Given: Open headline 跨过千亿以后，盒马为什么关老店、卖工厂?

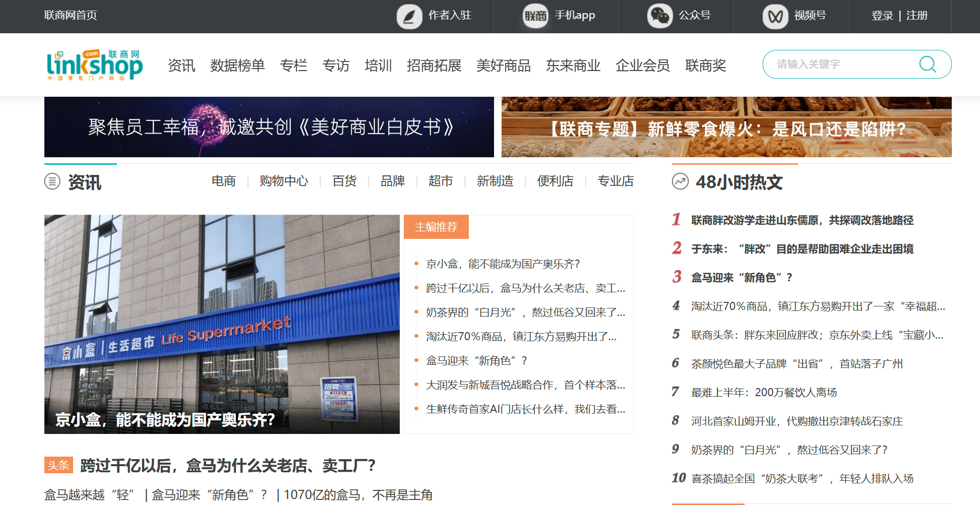Looking at the screenshot, I should point(228,465).
